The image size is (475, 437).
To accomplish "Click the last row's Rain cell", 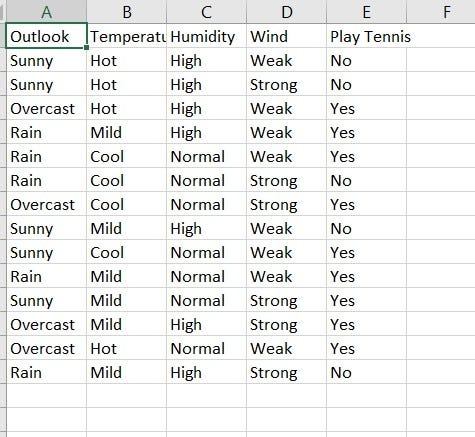I will pyautogui.click(x=46, y=372).
